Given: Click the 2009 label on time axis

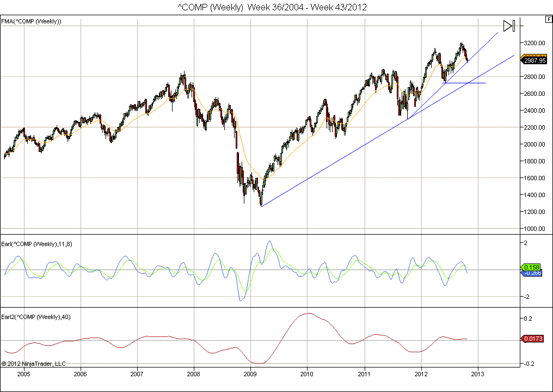Looking at the screenshot, I should (250, 374).
